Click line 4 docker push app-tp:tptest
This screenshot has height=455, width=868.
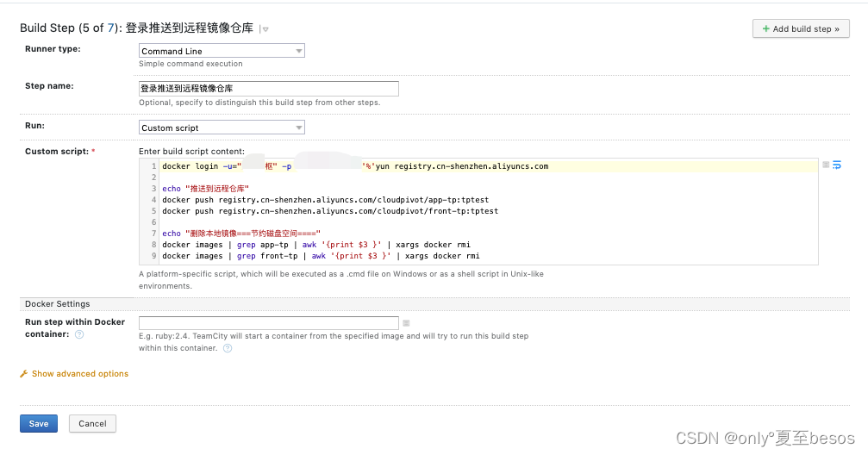326,200
